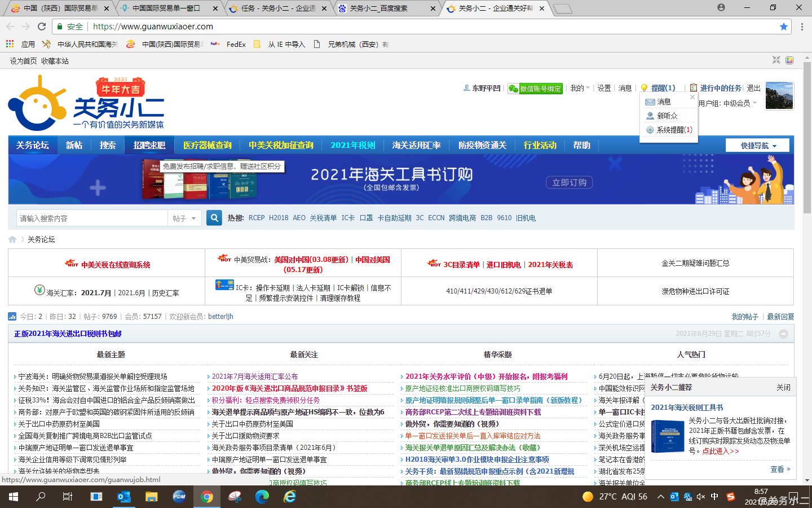This screenshot has width=812, height=508.
Task: Open the tariff book cover thumbnail
Action: 667,436
